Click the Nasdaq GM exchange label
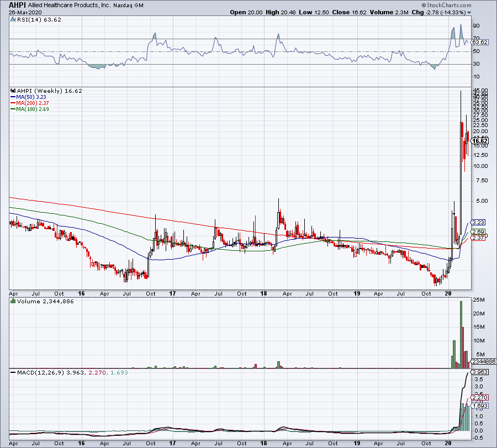497x448 pixels. 128,6
